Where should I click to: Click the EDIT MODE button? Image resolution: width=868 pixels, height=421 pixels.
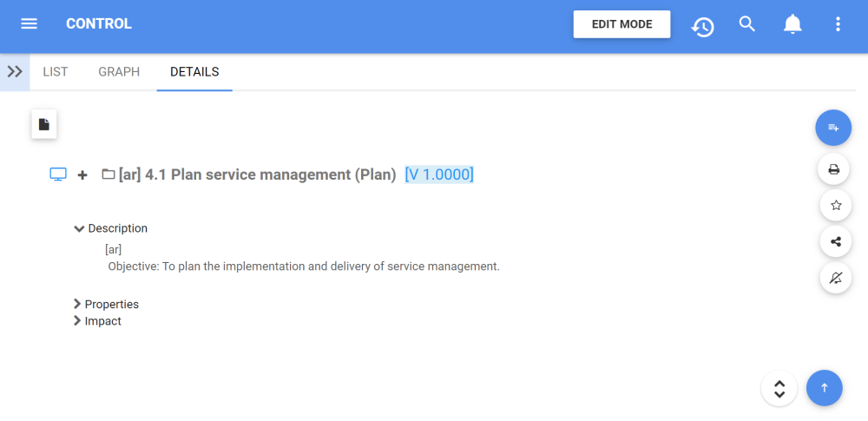(621, 24)
